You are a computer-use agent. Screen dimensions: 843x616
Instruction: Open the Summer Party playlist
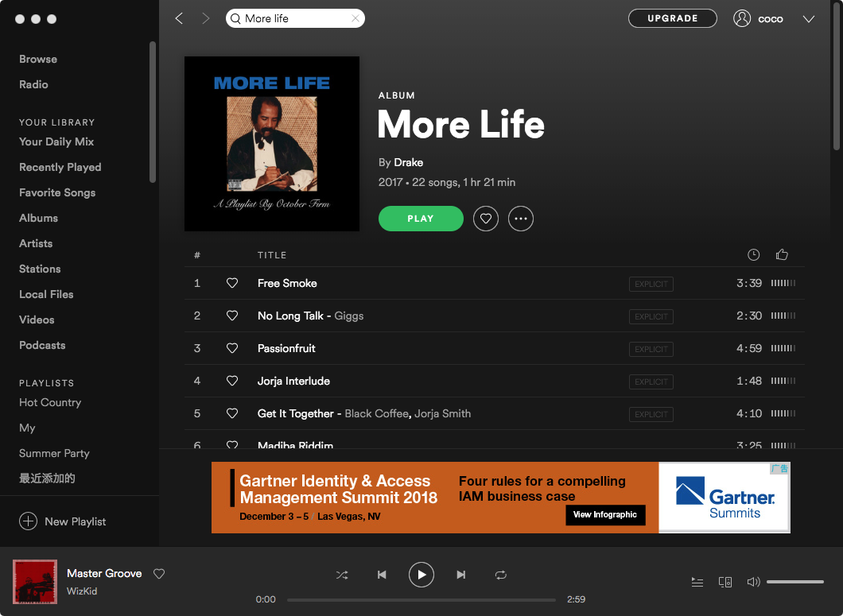click(x=54, y=453)
